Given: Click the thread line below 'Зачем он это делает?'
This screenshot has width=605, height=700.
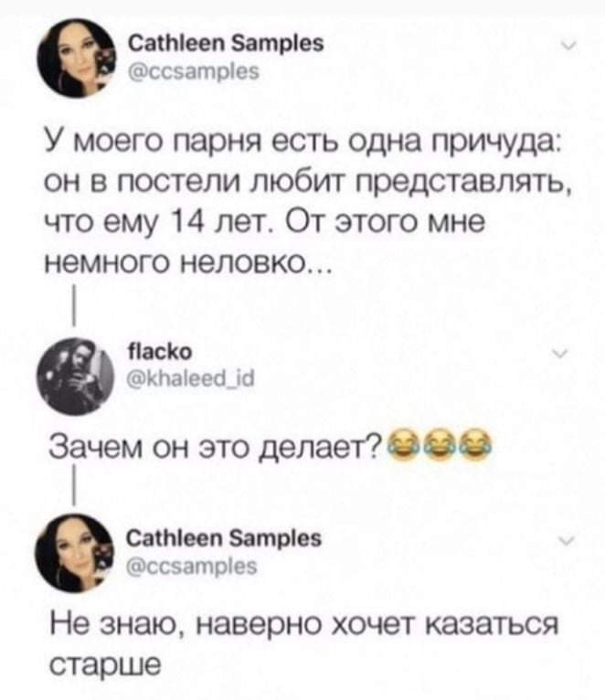Looking at the screenshot, I should coord(73,484).
